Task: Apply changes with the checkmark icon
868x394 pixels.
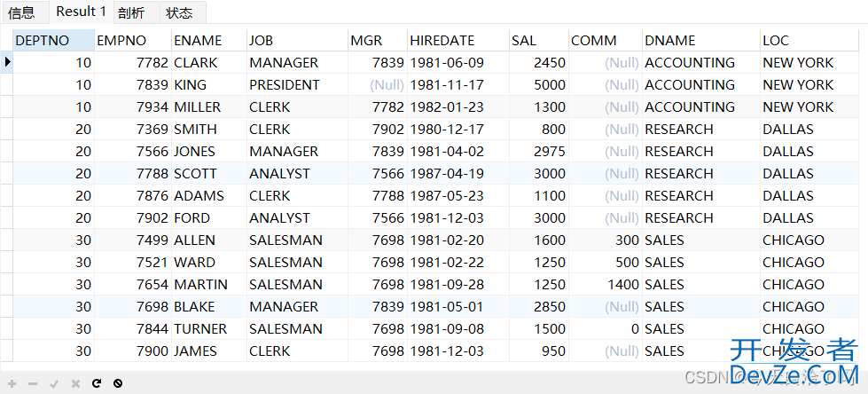Action: [54, 383]
